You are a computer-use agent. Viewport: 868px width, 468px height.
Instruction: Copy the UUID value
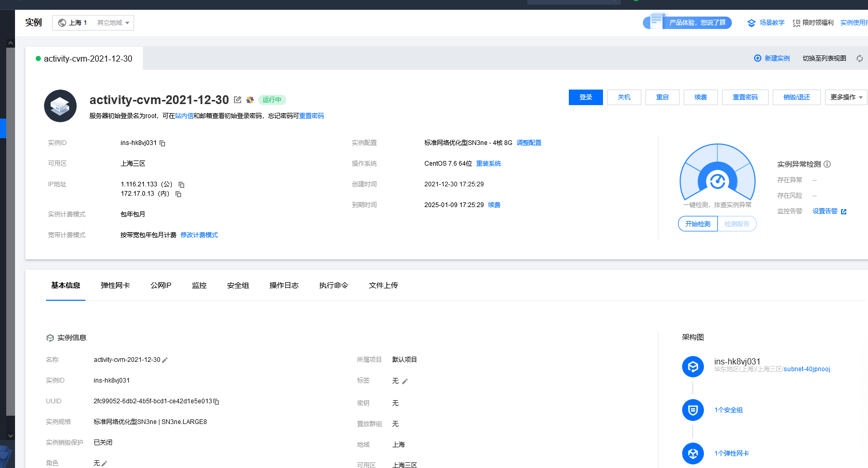[216, 402]
